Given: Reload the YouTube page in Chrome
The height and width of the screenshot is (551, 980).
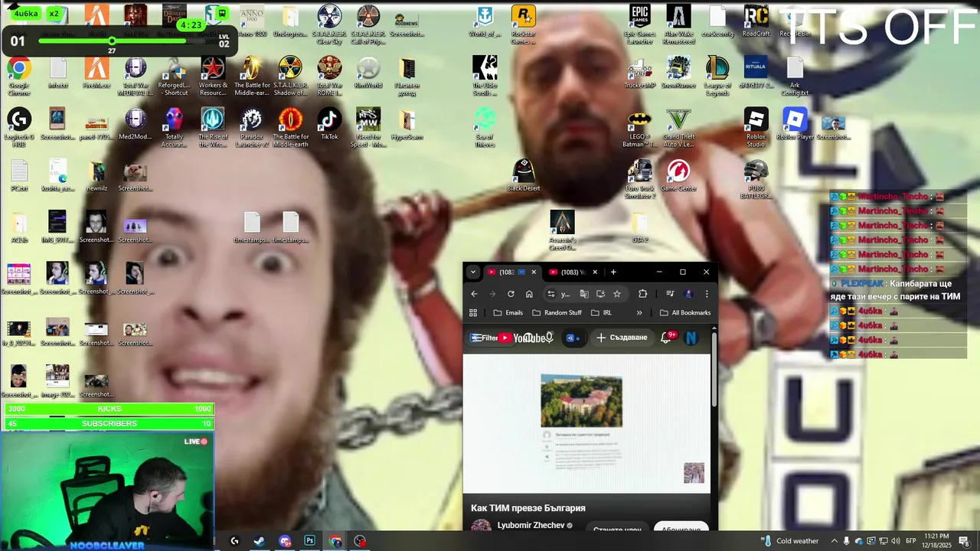Looking at the screenshot, I should pos(511,294).
